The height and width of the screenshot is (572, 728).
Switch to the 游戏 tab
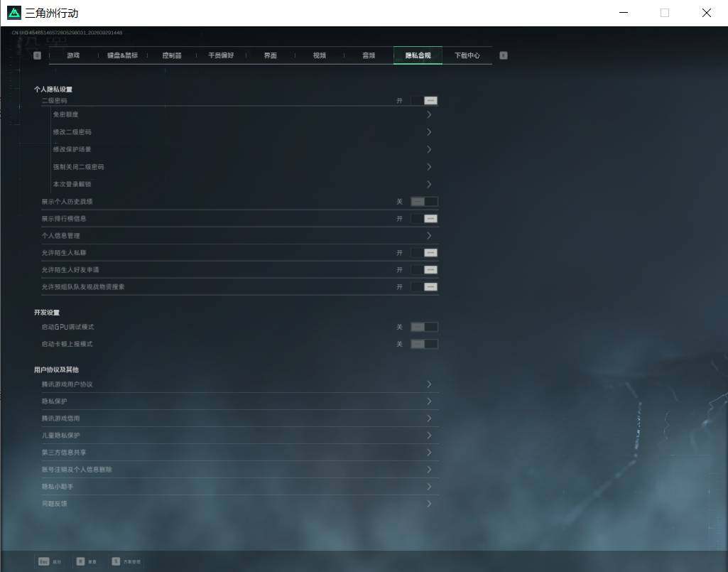point(73,55)
